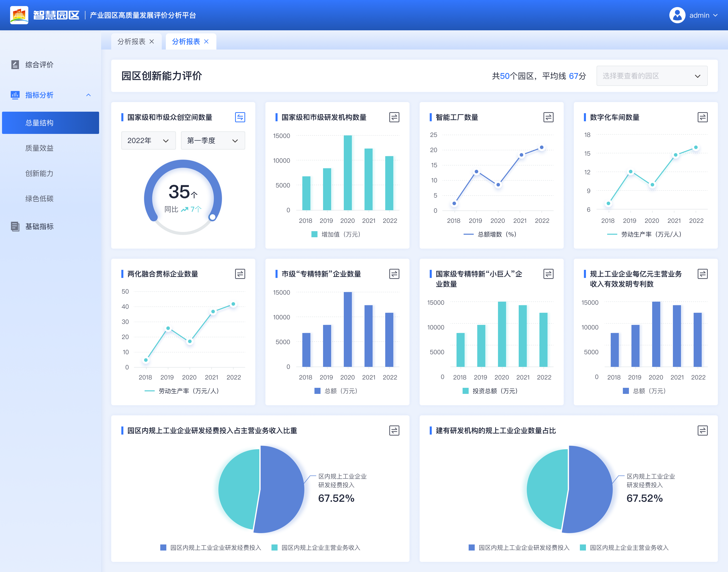728x572 pixels.
Task: Click the 基础指标 sidebar icon
Action: pyautogui.click(x=15, y=226)
